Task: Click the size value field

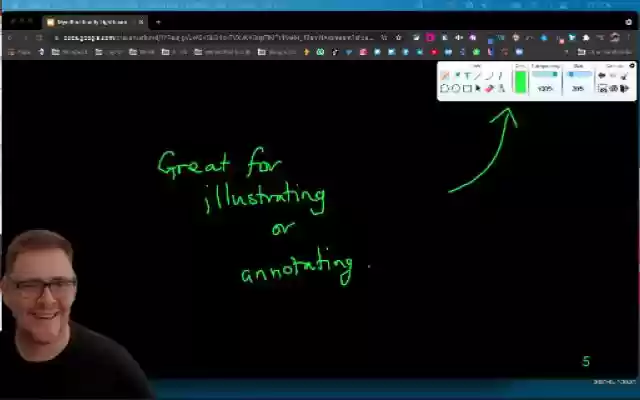Action: 578,89
